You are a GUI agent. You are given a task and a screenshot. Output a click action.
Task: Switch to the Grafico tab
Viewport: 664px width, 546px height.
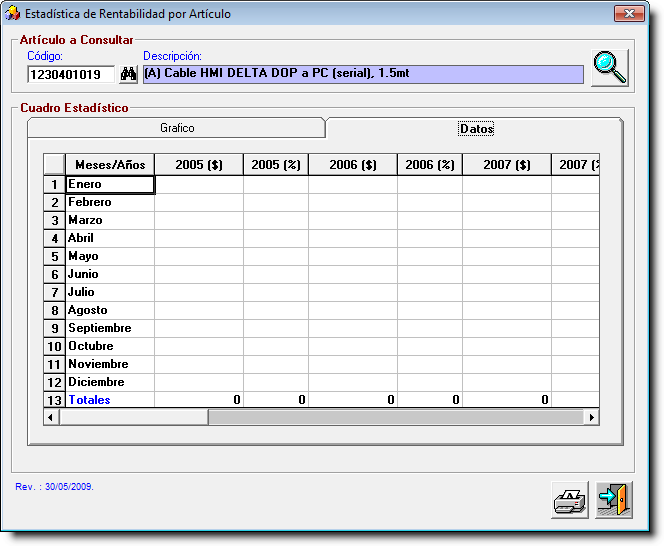pos(177,128)
